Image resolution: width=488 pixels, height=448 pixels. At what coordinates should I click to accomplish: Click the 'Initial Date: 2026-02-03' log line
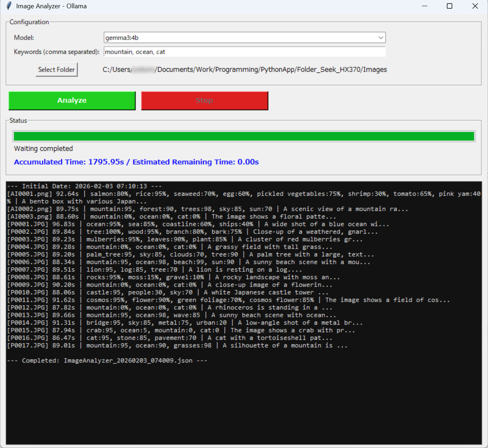pyautogui.click(x=84, y=186)
